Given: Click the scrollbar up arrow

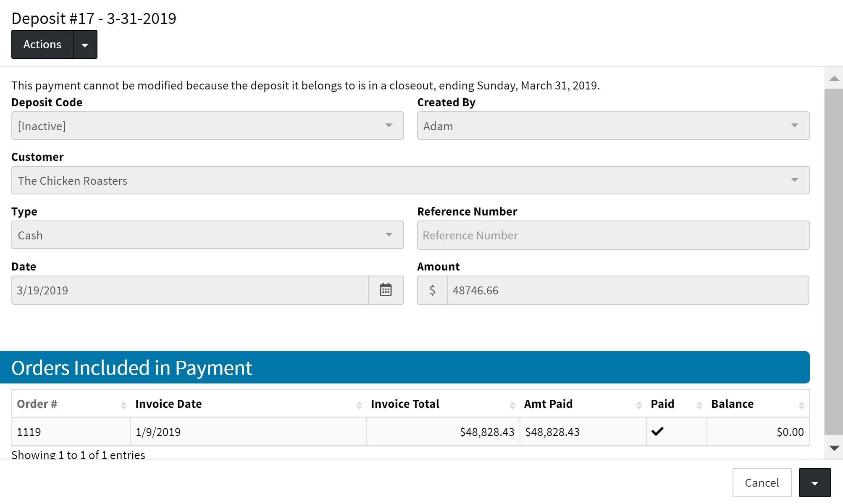Looking at the screenshot, I should 834,79.
